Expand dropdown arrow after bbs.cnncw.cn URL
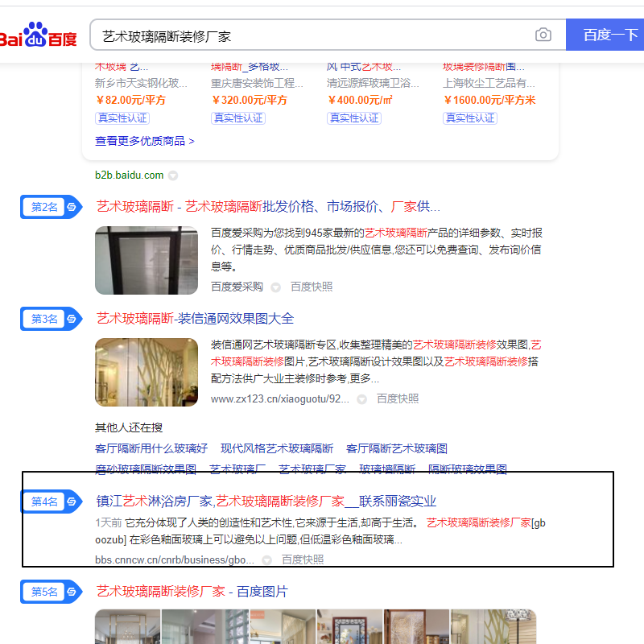This screenshot has height=644, width=644. pyautogui.click(x=267, y=560)
